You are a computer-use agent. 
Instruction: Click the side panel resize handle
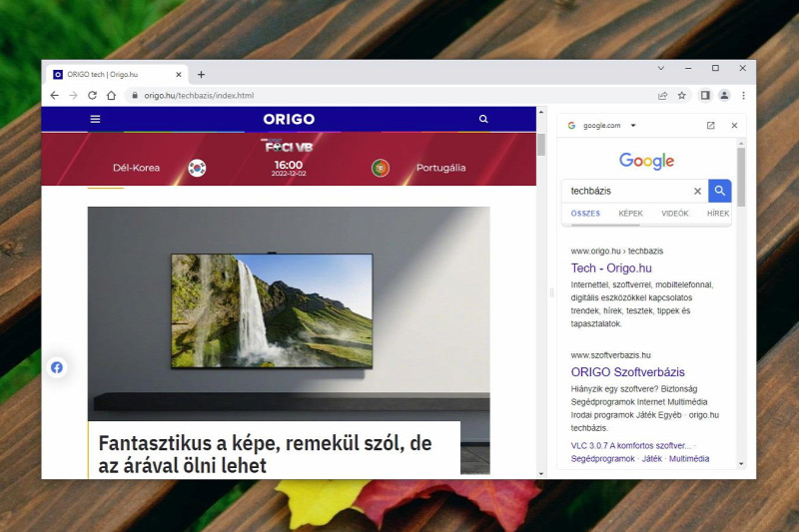[x=551, y=292]
